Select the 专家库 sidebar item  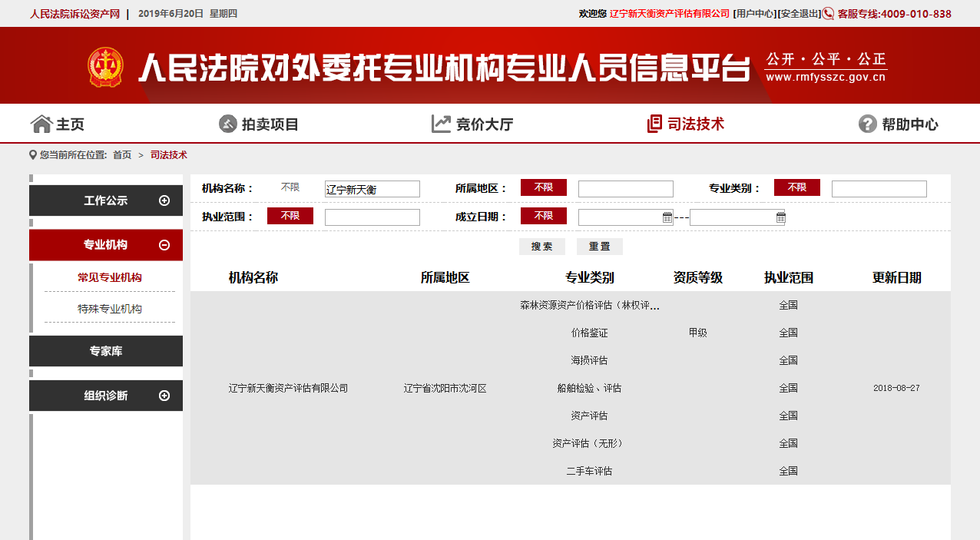click(x=106, y=351)
